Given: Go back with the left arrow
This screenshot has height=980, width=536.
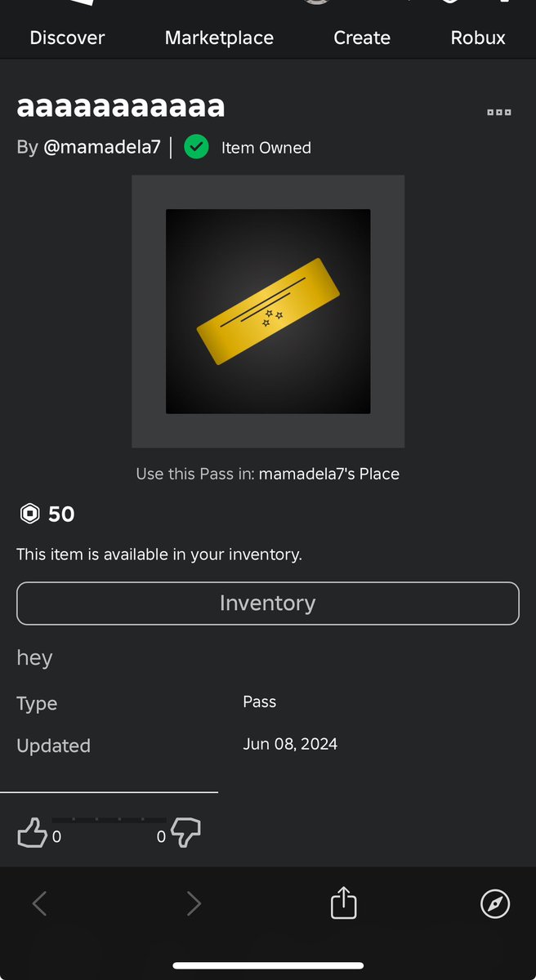Looking at the screenshot, I should click(39, 903).
